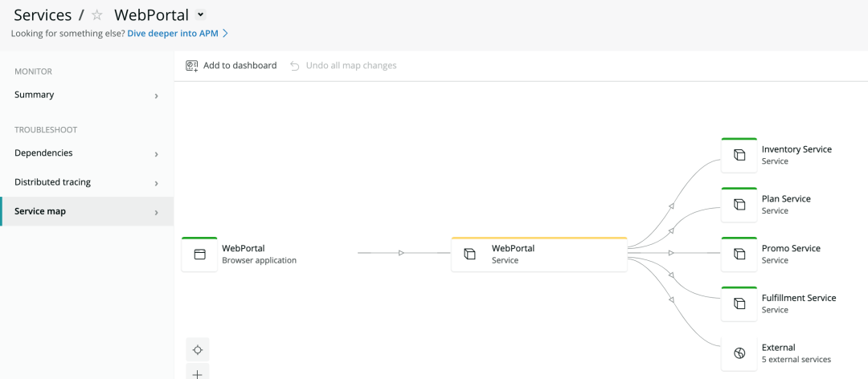The width and height of the screenshot is (868, 379).
Task: Go to Distributed tracing section
Action: (x=52, y=182)
